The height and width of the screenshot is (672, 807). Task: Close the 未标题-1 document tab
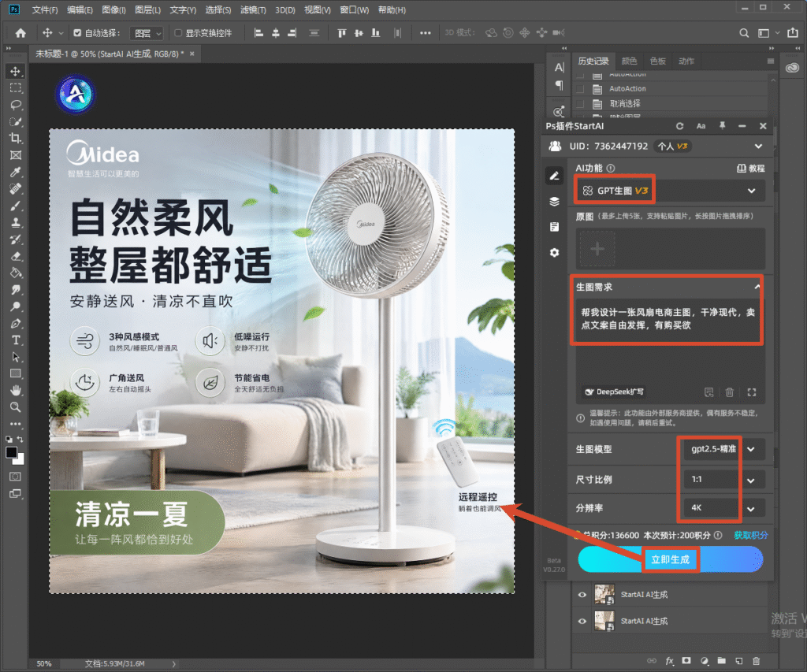[192, 54]
